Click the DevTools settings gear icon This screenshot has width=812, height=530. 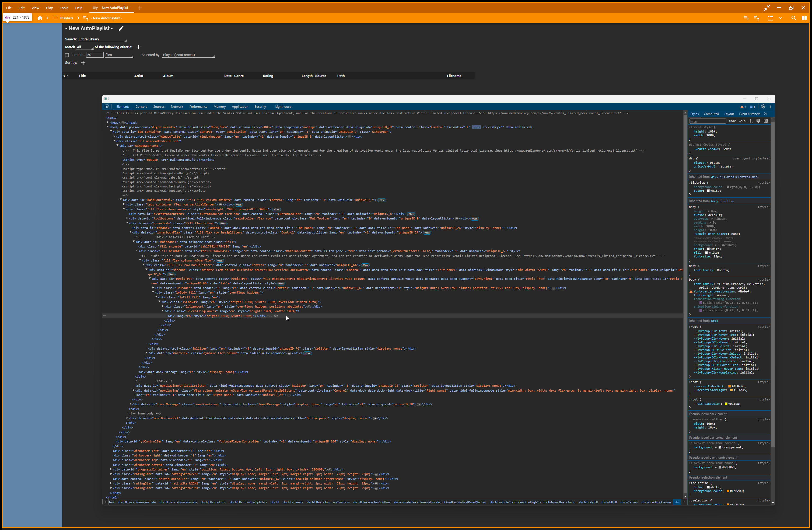[x=763, y=106]
